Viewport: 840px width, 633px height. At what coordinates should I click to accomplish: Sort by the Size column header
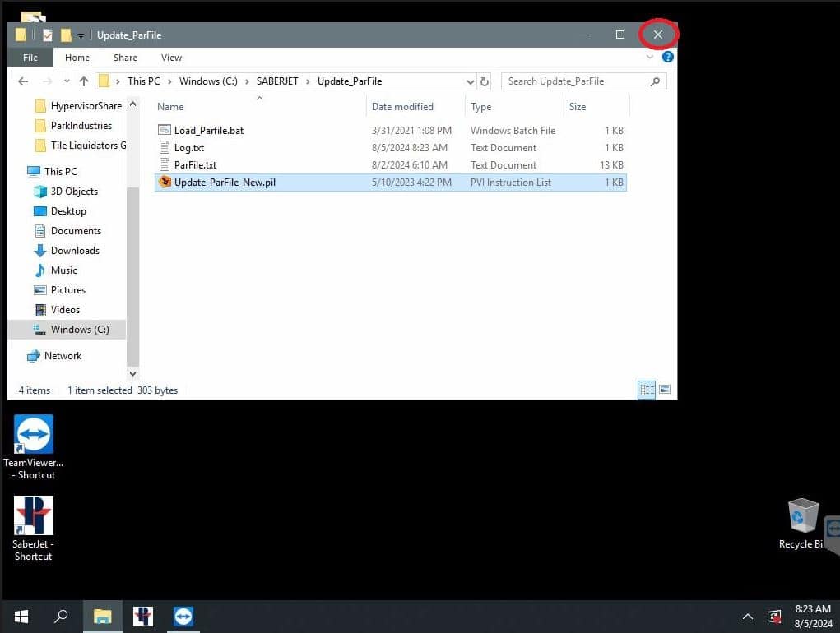(x=596, y=107)
